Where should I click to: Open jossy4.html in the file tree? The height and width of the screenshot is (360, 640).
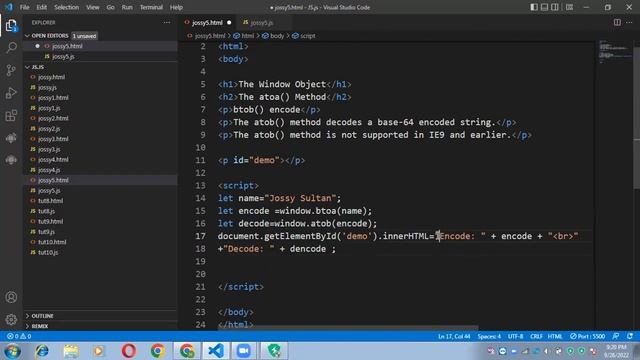pos(53,160)
